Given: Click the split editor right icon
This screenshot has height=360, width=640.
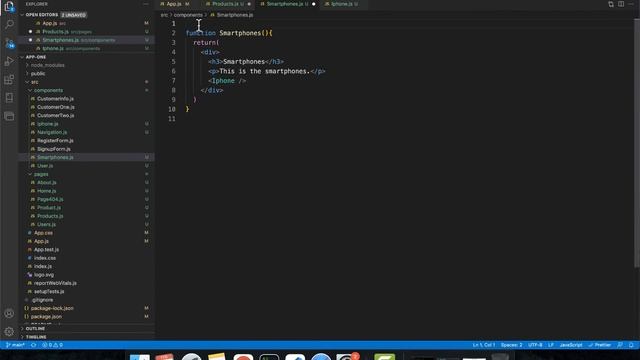Looking at the screenshot, I should pyautogui.click(x=621, y=4).
